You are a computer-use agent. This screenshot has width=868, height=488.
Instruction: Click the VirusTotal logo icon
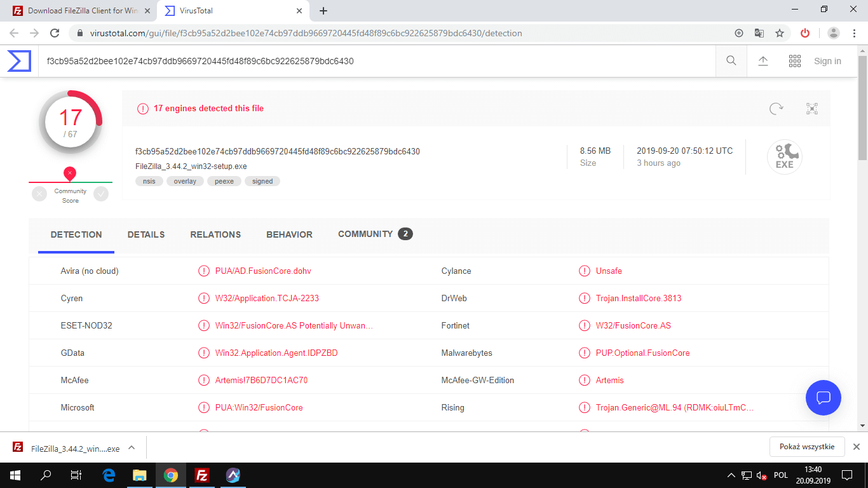tap(19, 61)
